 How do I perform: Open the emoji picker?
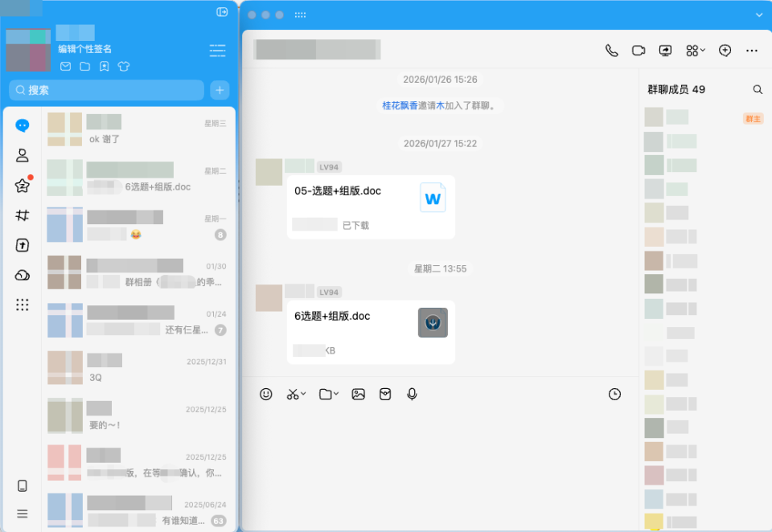coord(266,394)
